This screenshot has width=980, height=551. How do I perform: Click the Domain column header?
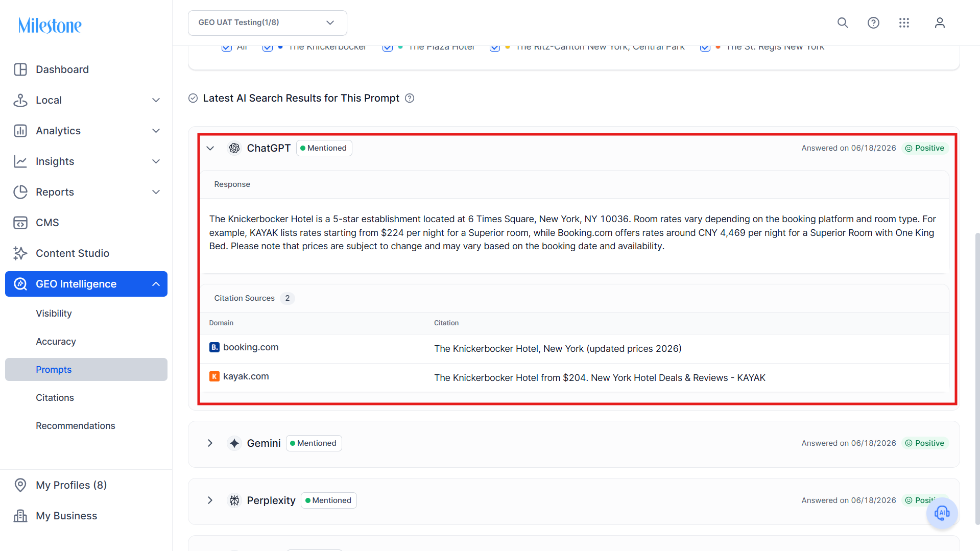point(221,323)
